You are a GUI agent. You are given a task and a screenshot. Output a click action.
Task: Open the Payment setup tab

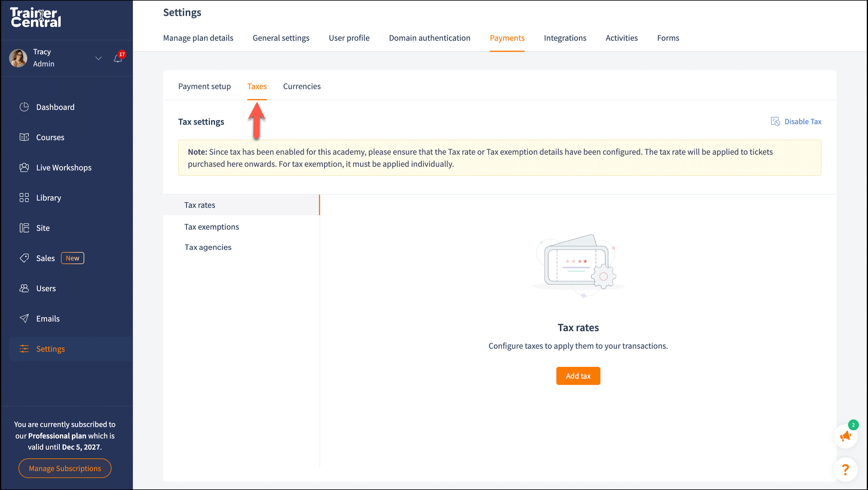tap(204, 86)
